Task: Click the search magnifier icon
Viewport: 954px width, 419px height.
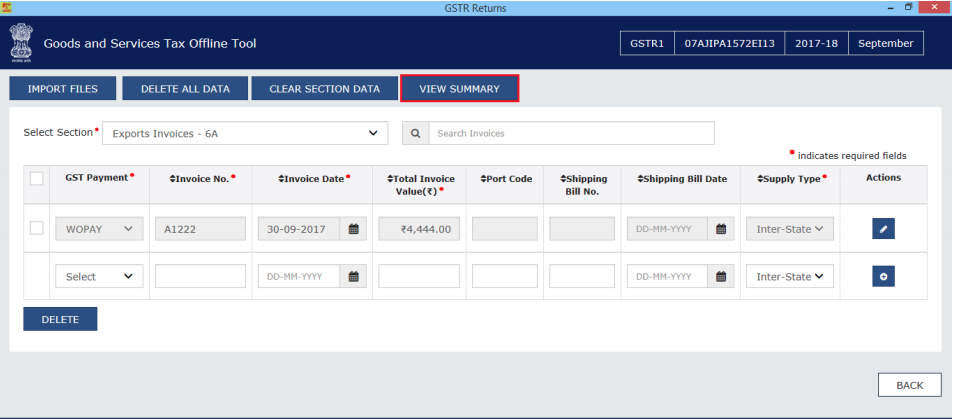Action: point(416,133)
